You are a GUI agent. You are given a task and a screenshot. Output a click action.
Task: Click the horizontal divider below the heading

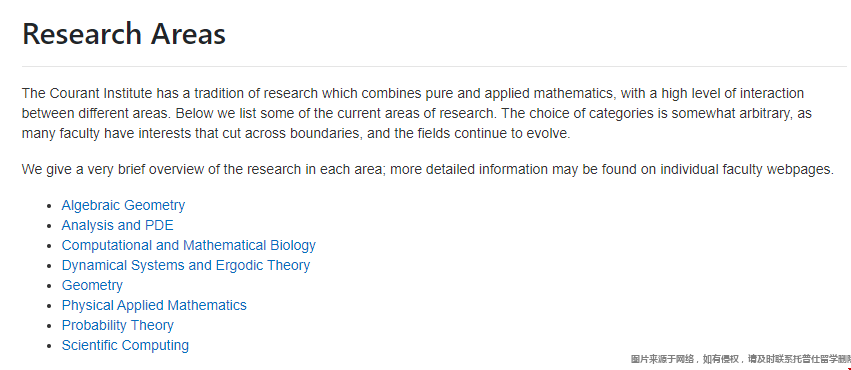coord(434,66)
